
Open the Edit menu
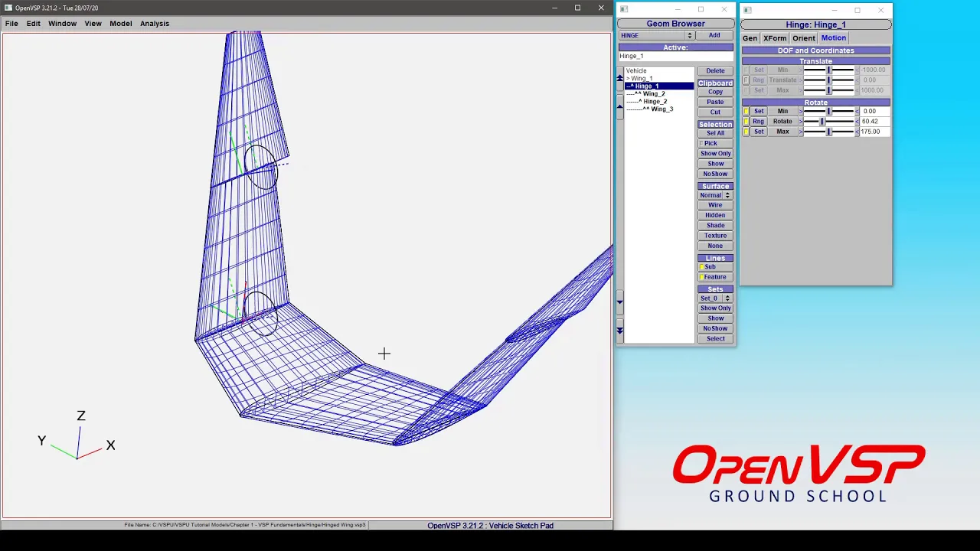click(x=34, y=23)
